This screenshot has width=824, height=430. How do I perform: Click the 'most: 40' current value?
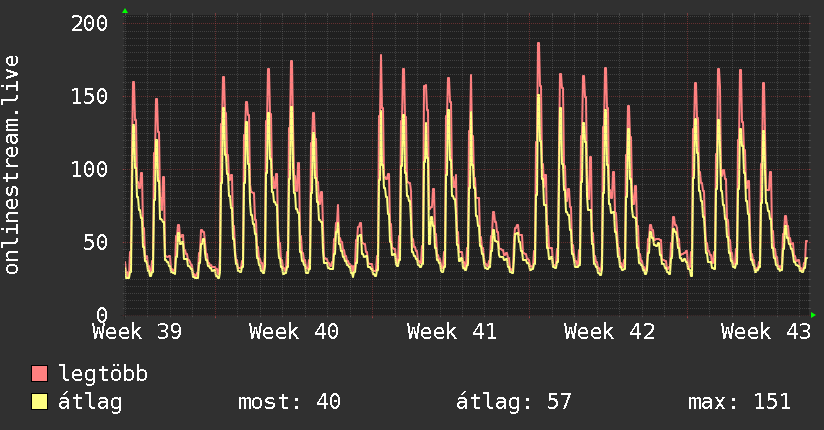coord(290,402)
